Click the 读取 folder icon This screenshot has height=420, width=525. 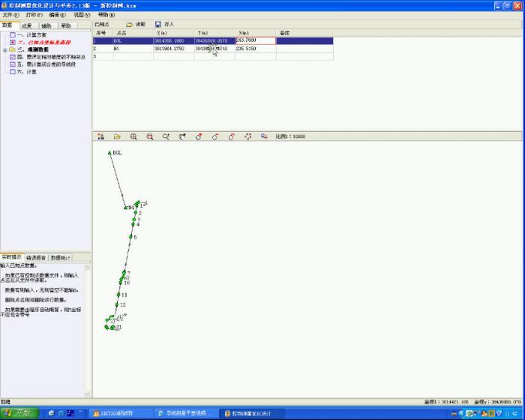130,25
